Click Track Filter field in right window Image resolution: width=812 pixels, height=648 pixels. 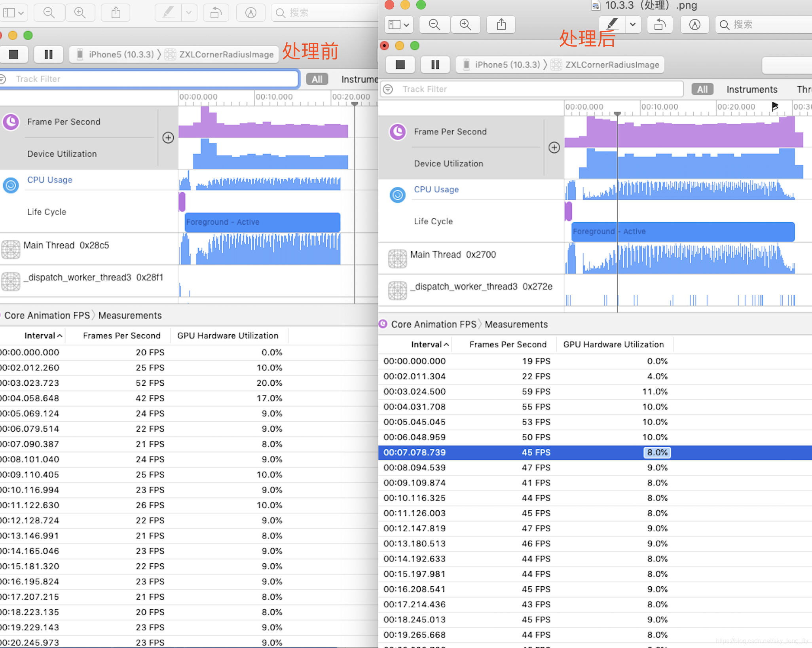click(x=532, y=89)
